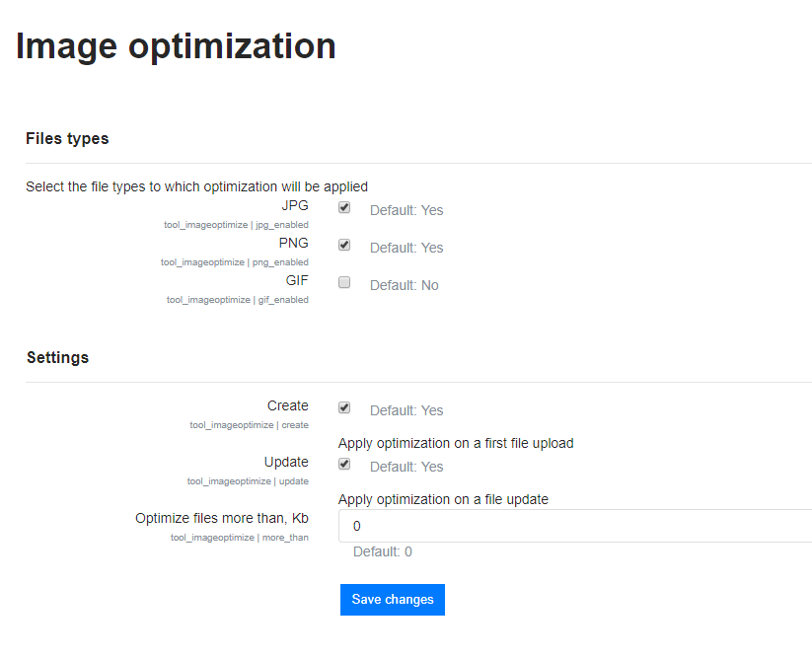Click the tool_imageoptimize | jpg_enabled identifier text
The width and height of the screenshot is (812, 658).
pos(236,225)
